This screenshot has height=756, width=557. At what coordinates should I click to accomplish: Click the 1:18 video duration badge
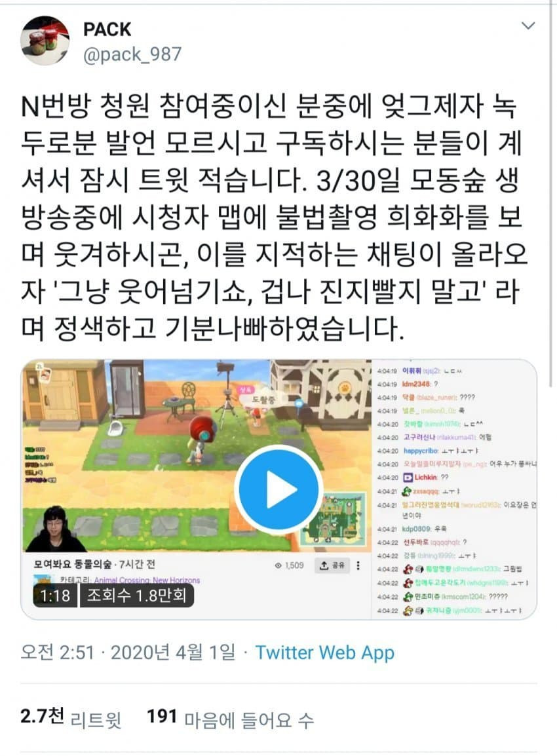(55, 596)
